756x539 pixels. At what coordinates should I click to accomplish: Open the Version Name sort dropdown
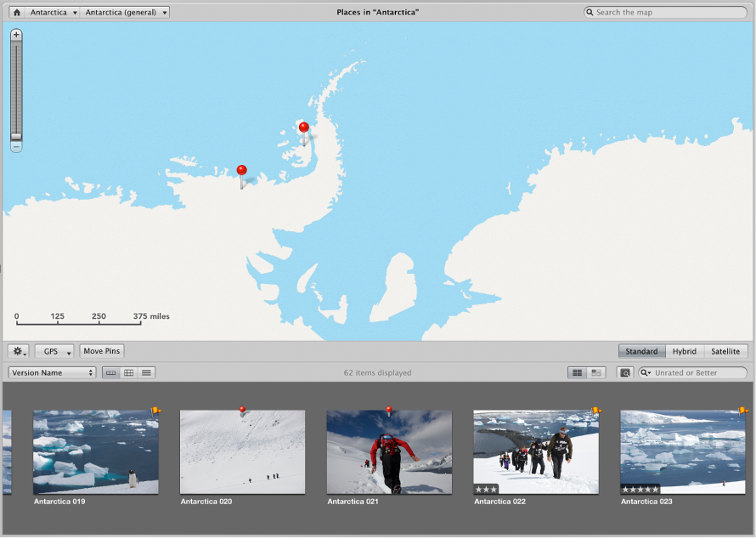[x=51, y=372]
